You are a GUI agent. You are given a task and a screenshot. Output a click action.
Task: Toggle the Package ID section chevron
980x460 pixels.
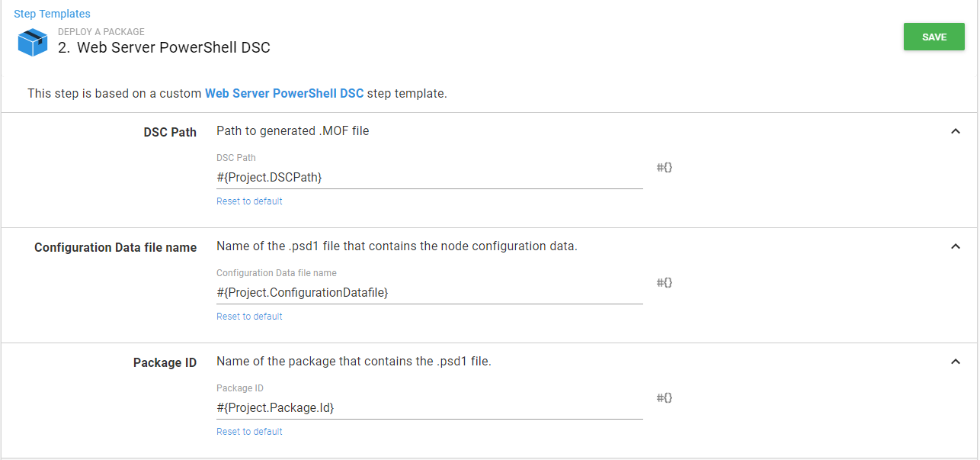pyautogui.click(x=956, y=362)
